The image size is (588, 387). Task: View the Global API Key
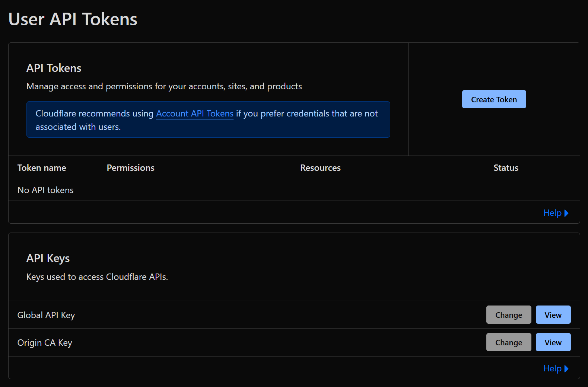click(x=553, y=315)
